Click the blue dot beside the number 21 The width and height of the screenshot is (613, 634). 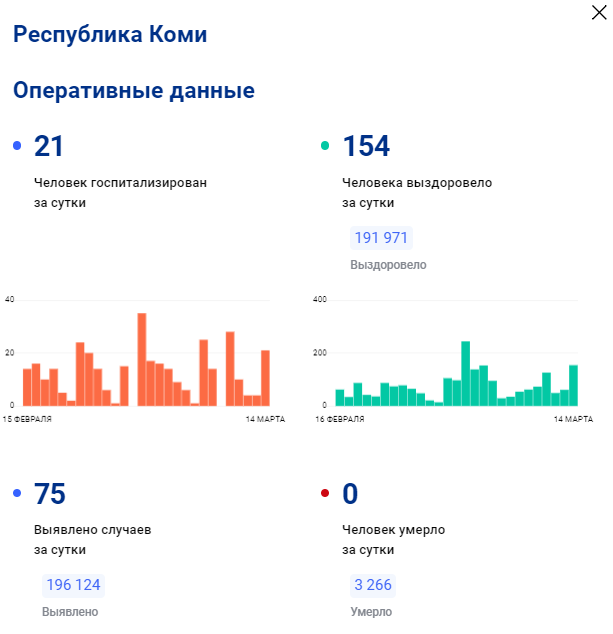click(x=17, y=147)
